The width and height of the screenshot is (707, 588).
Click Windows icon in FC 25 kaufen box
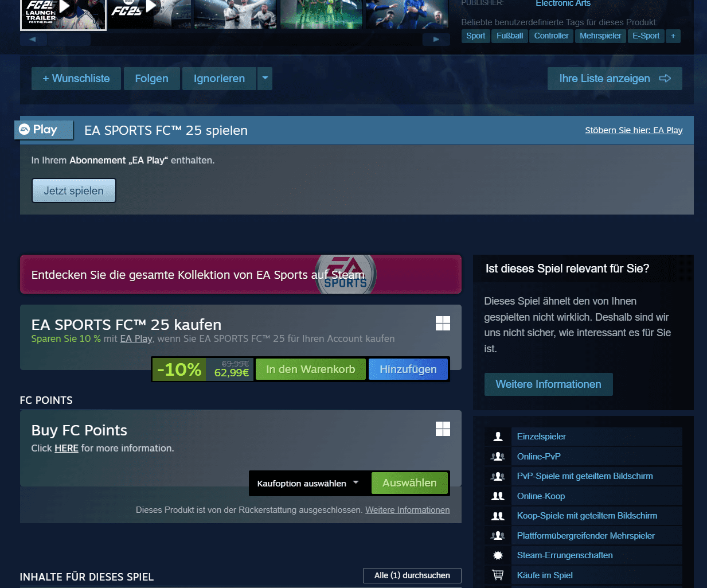click(x=443, y=323)
